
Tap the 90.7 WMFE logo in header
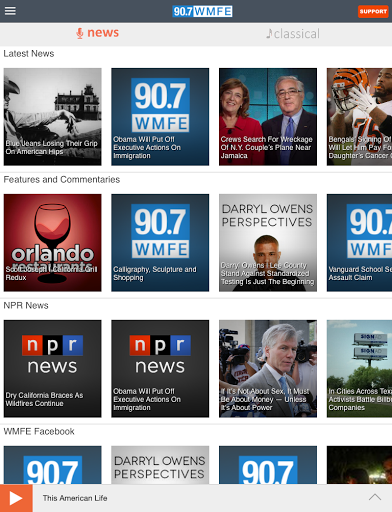[x=202, y=11]
